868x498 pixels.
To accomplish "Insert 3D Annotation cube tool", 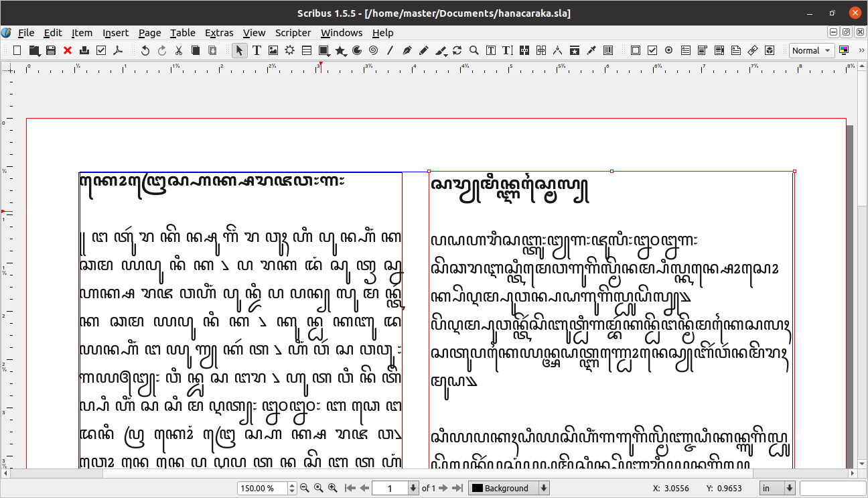I will point(770,50).
